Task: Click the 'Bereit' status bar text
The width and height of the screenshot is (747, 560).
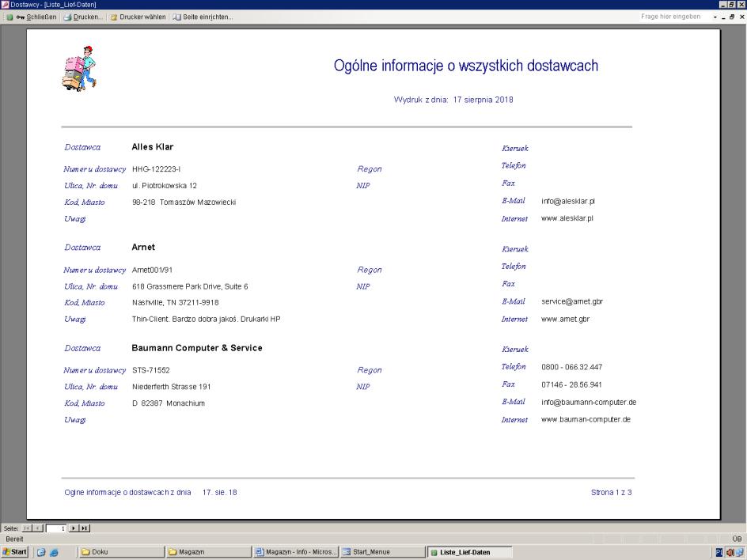Action: pyautogui.click(x=14, y=539)
